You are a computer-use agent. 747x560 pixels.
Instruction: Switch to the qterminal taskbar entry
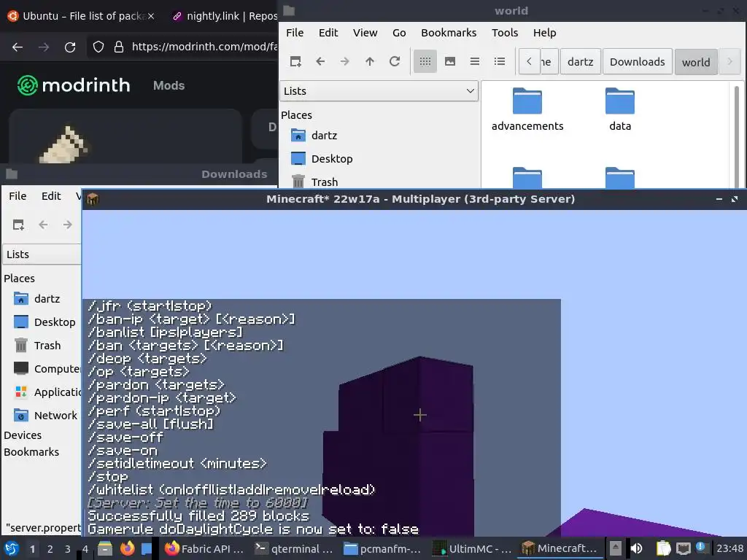pyautogui.click(x=293, y=548)
